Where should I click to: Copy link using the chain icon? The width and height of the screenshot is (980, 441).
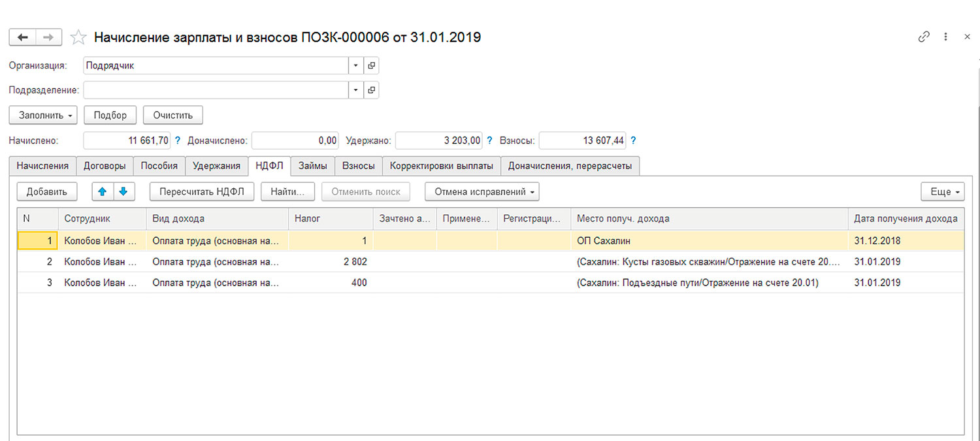(x=924, y=37)
